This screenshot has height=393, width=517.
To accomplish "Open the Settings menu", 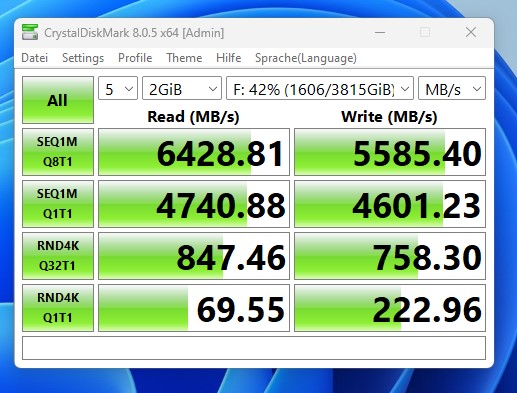I will pos(83,58).
